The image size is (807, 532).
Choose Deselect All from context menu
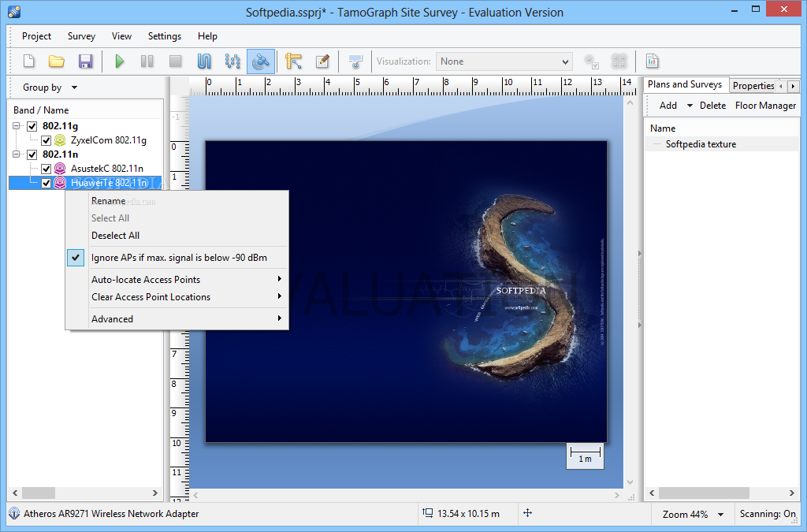point(177,235)
